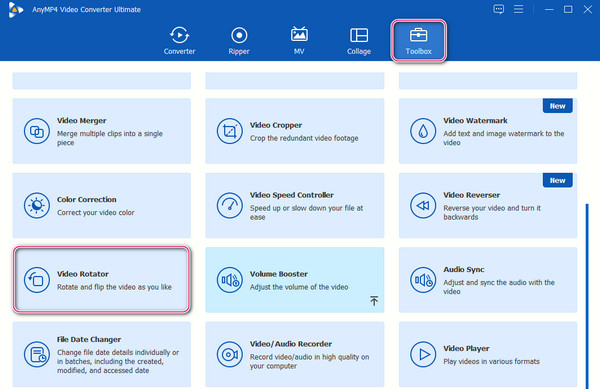
Task: Open Video Reverser tool title
Action: tap(471, 195)
